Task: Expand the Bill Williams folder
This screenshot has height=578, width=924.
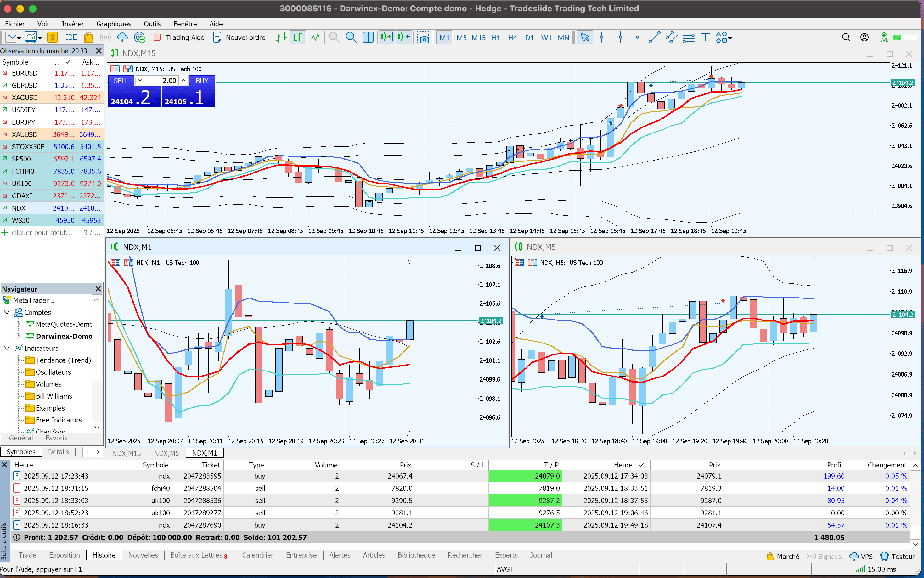Action: tap(19, 396)
